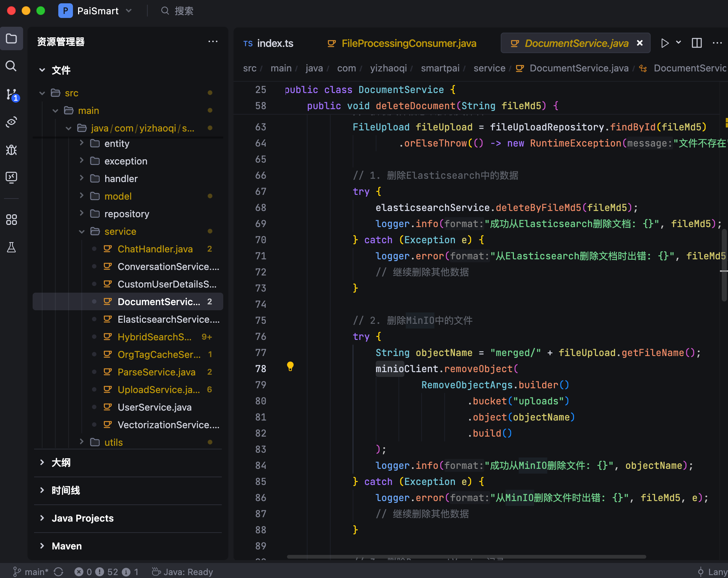Run the Java file with play button
The width and height of the screenshot is (728, 578).
point(665,43)
